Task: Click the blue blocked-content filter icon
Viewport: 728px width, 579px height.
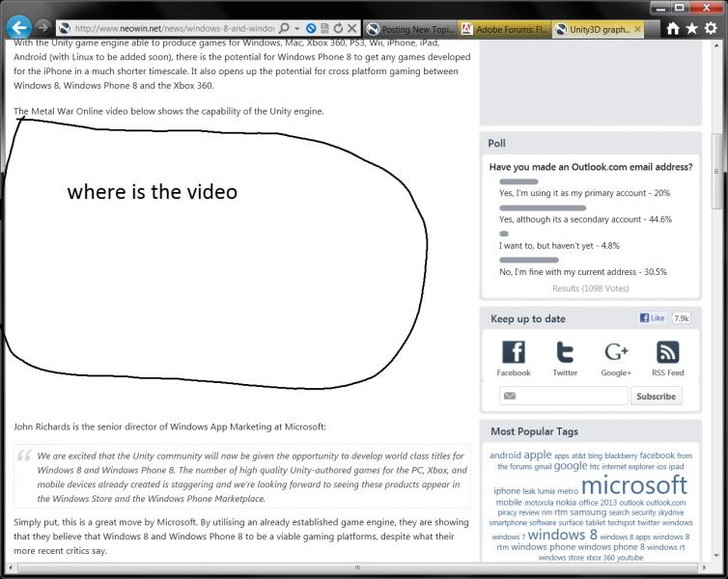Action: 311,28
